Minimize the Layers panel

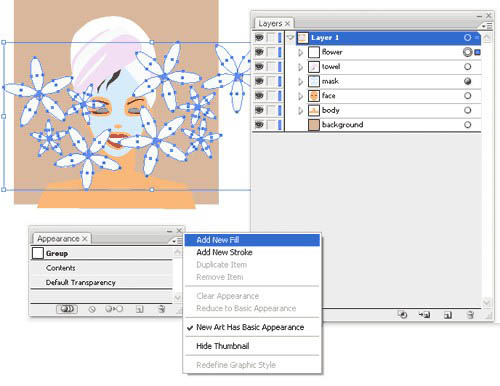point(479,16)
